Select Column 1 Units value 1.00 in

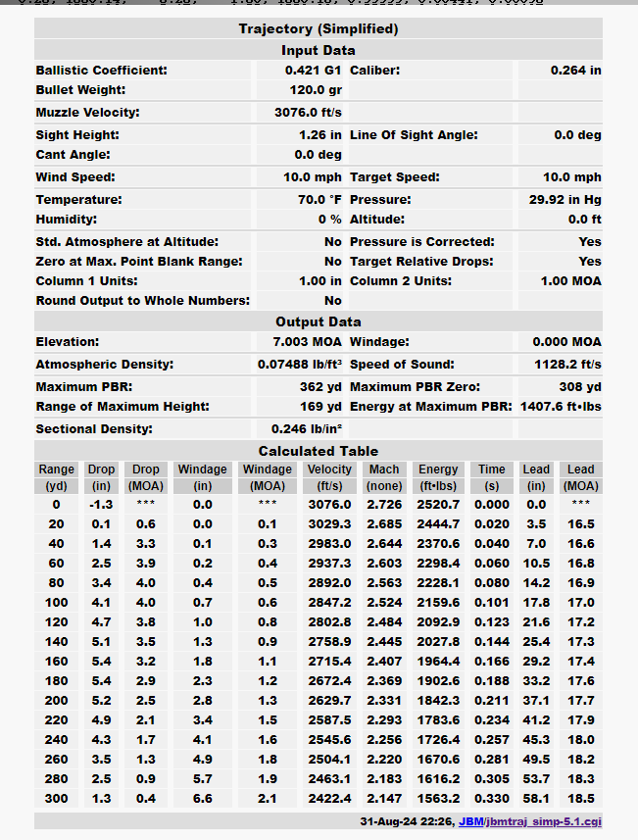point(319,281)
